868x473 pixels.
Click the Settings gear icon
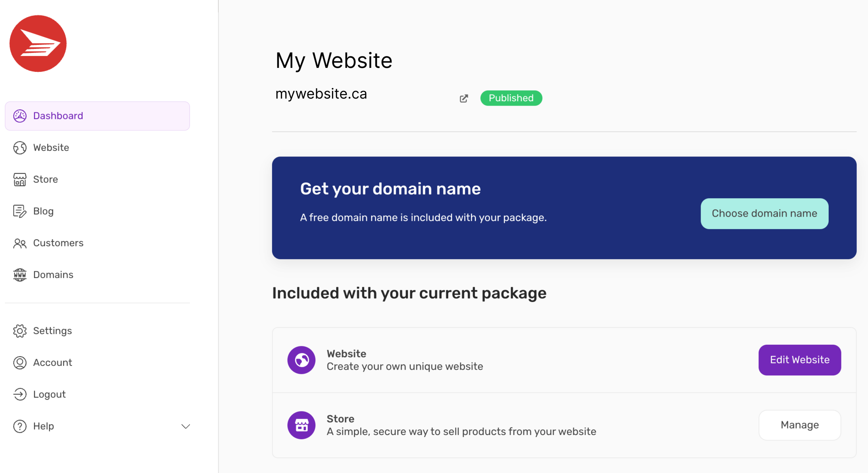coord(20,331)
